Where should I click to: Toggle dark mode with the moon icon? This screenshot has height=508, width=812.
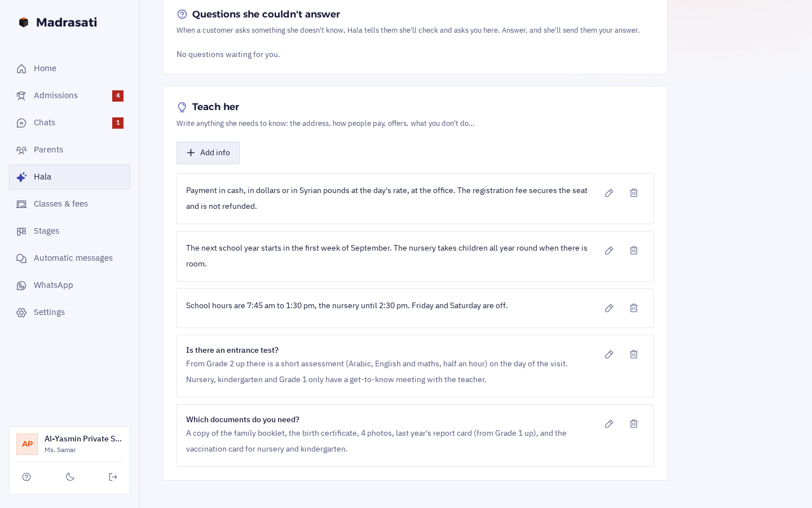point(70,477)
